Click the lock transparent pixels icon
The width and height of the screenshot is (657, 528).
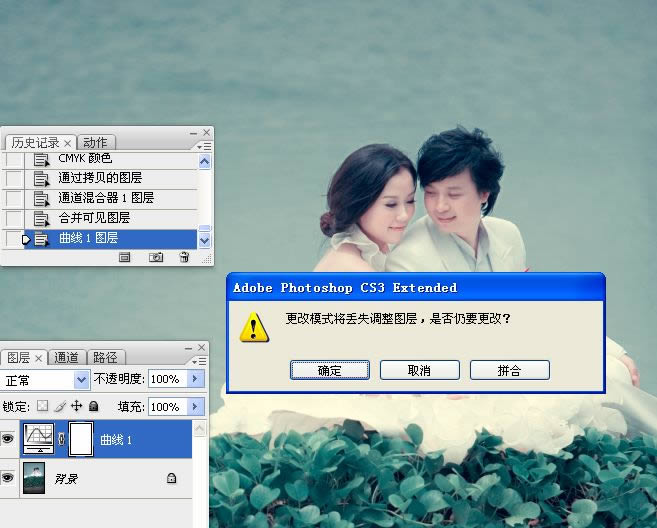42,407
